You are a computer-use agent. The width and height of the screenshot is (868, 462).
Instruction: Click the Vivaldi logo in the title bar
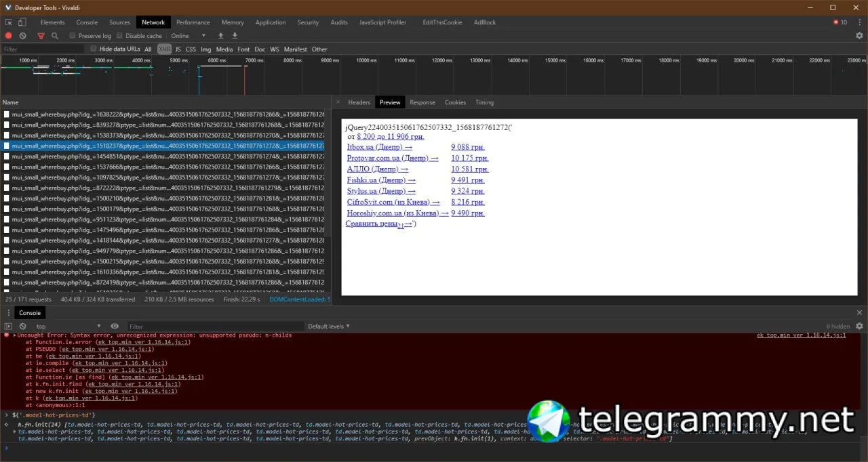click(7, 7)
